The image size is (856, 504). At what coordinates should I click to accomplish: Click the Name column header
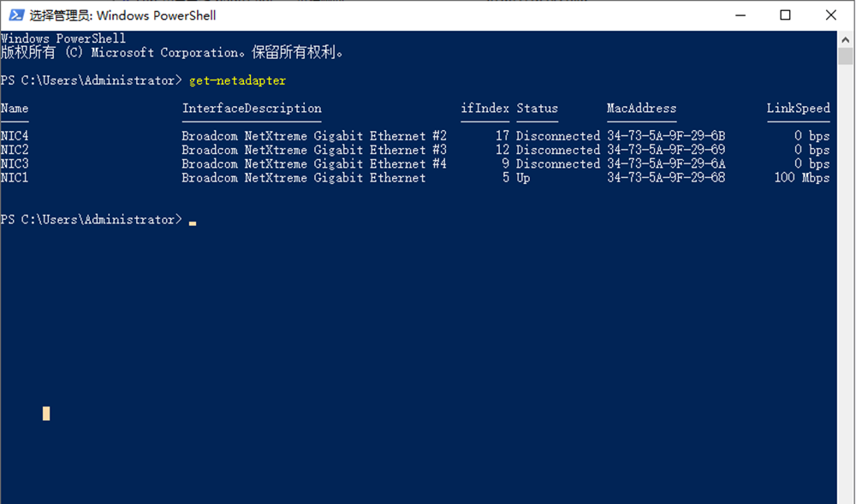coord(15,109)
